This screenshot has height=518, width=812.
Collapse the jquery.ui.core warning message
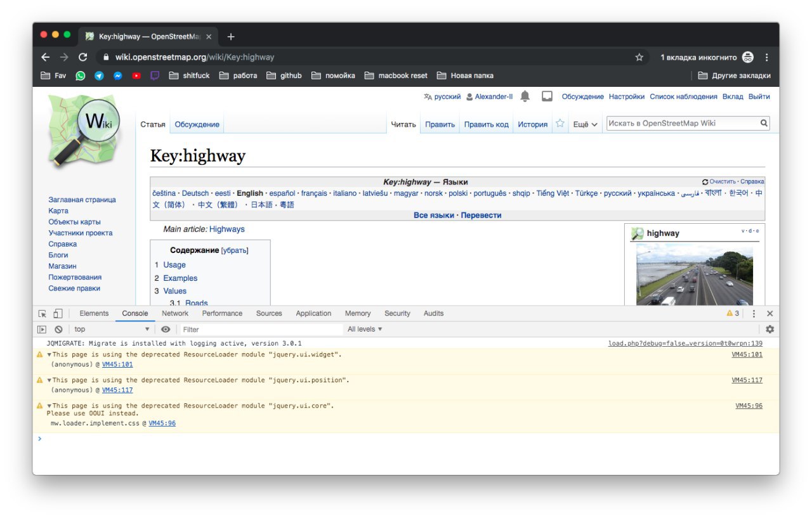pos(49,405)
